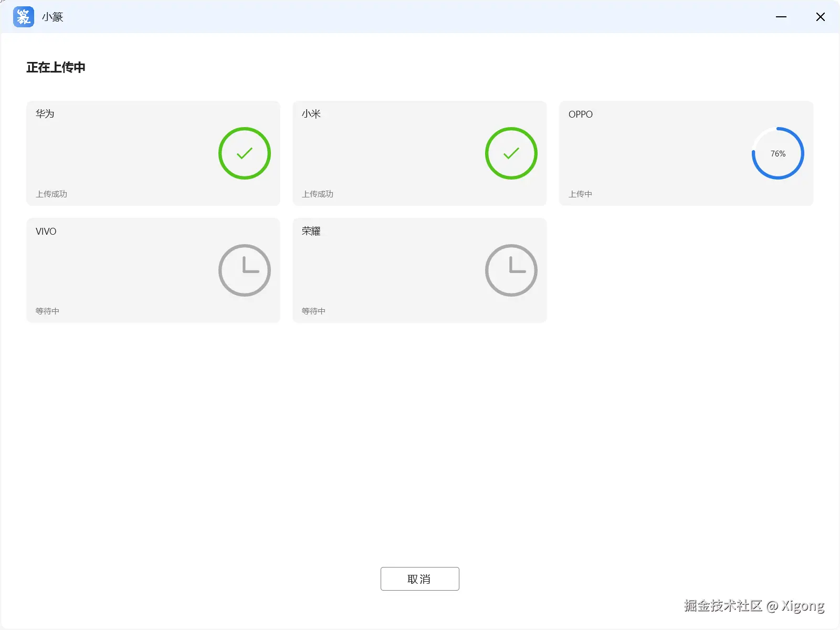
Task: Click 上传成功 status under 小米
Action: [318, 194]
